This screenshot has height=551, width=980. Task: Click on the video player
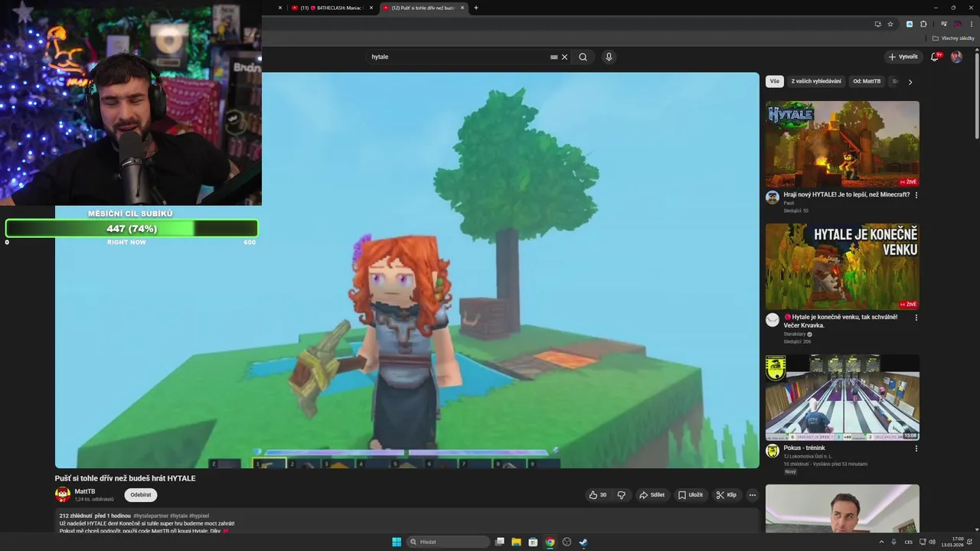[407, 270]
